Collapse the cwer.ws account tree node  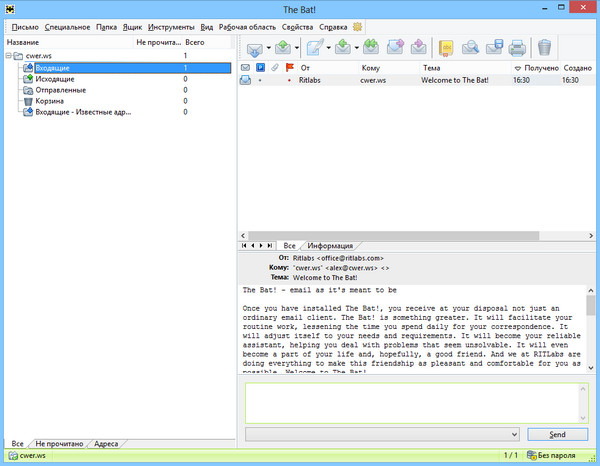tap(8, 56)
